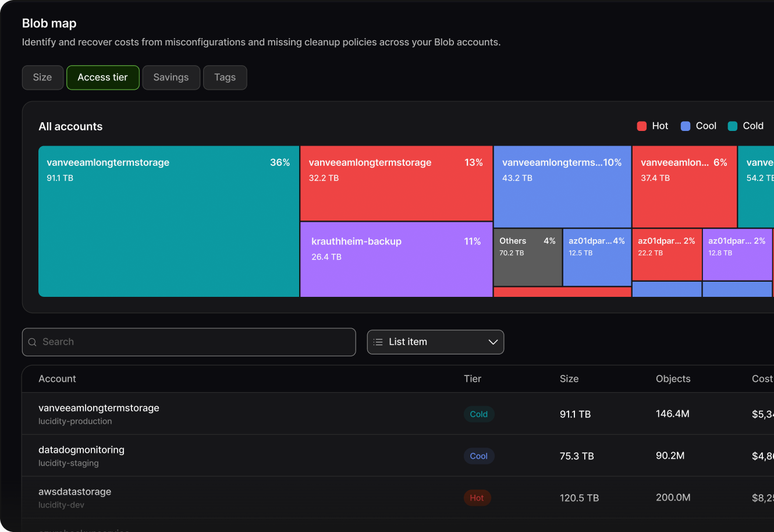This screenshot has height=532, width=774.
Task: Click the list icon in the List item dropdown
Action: click(x=378, y=342)
